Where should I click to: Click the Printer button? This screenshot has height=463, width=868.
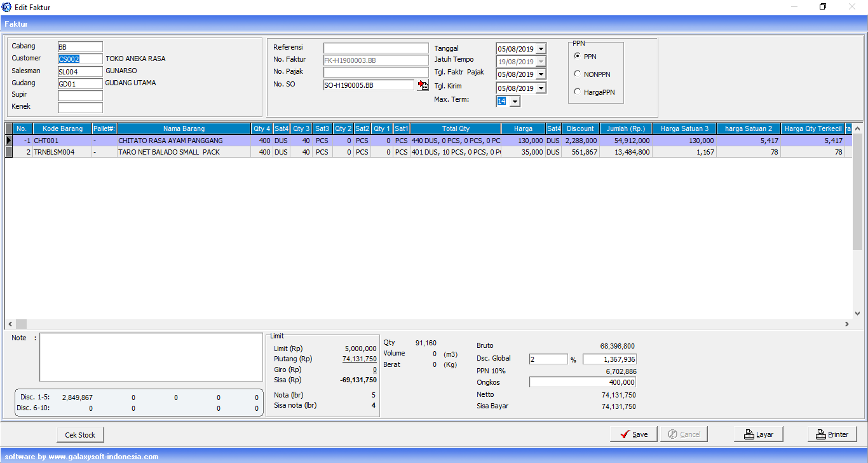(x=832, y=434)
